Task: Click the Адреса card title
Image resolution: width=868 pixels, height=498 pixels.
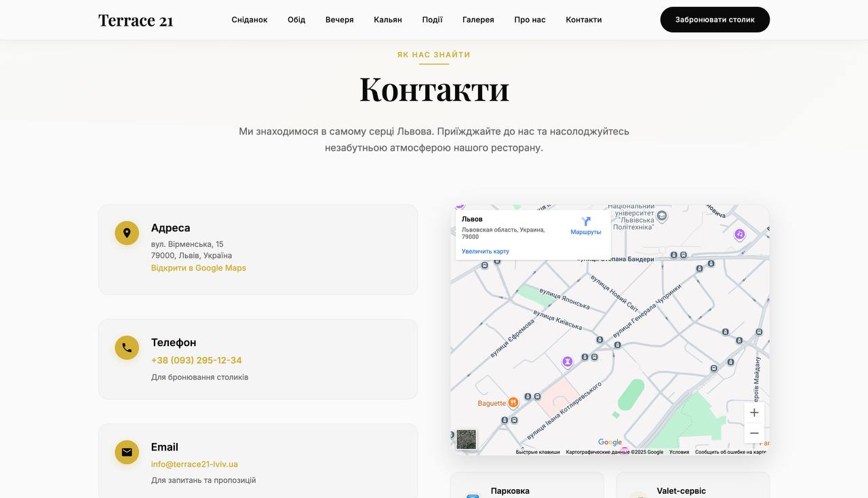Action: coord(171,228)
